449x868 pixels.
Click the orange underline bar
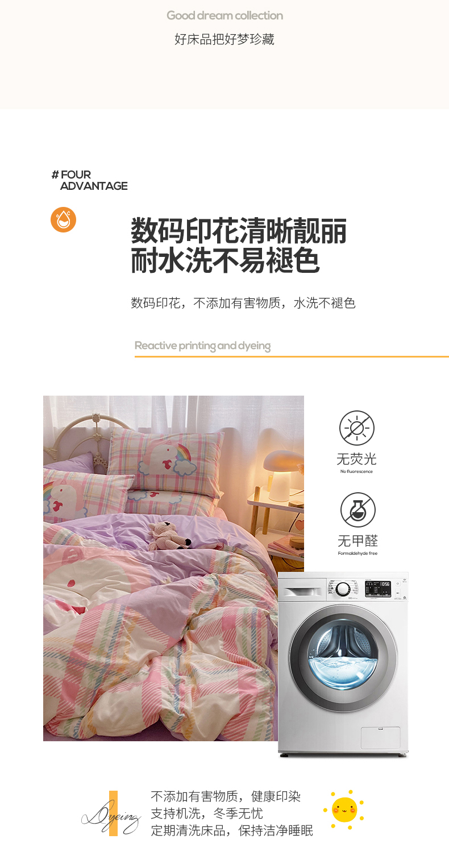pos(292,356)
